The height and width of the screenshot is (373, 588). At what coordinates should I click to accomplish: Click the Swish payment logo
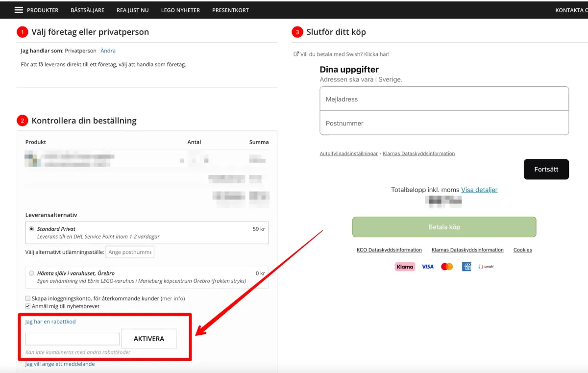486,267
